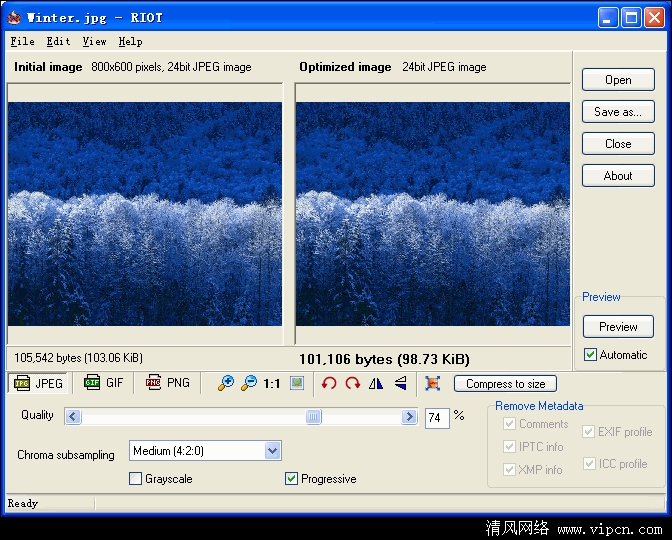672x540 pixels.
Task: Click the zoom out magnifier icon
Action: click(249, 383)
